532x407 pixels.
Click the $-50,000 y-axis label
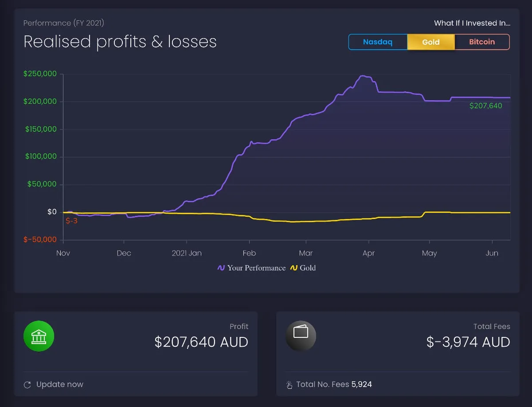40,239
